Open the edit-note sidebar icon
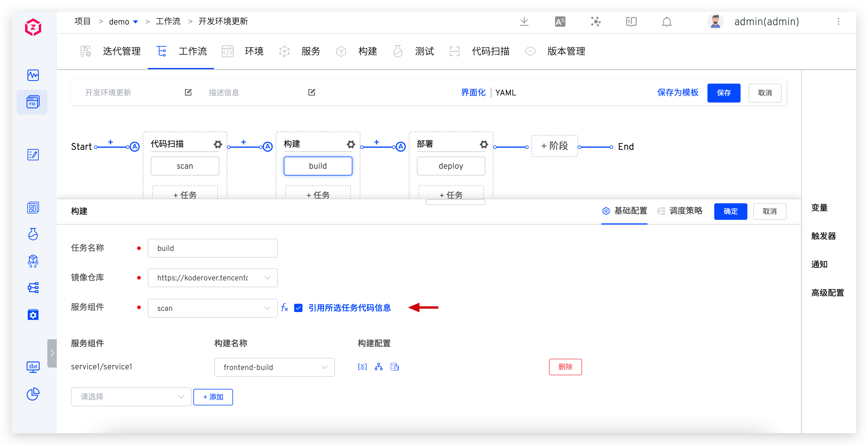The width and height of the screenshot is (868, 445). pos(33,155)
